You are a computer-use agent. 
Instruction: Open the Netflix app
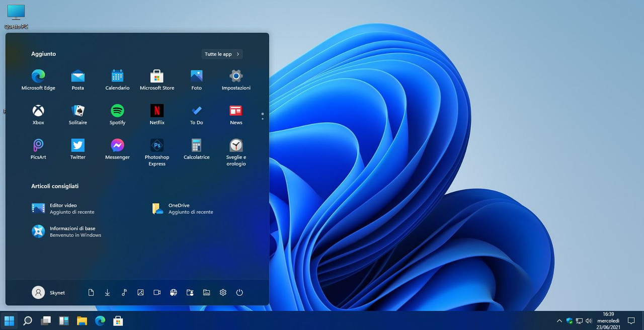(157, 115)
